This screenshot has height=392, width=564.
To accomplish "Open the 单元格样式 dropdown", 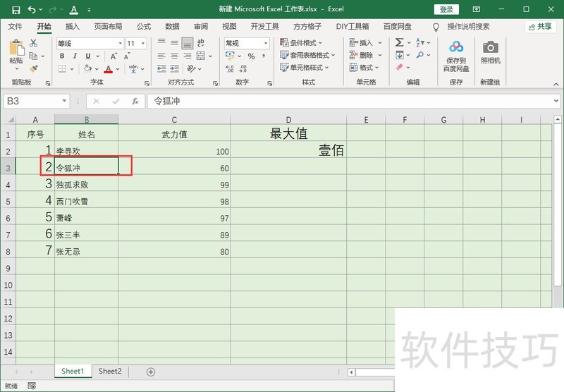I will tap(305, 67).
